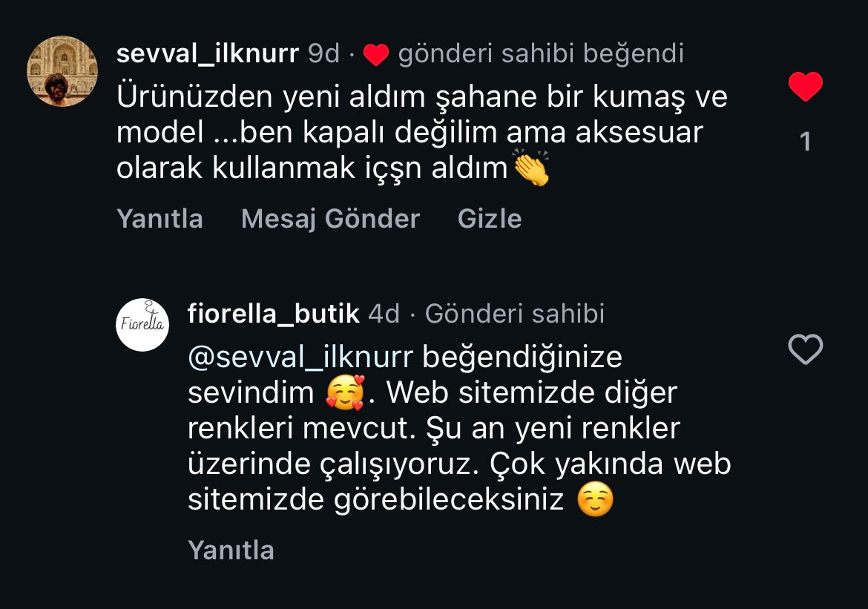Tap the sevval_ilknurr username
The height and width of the screenshot is (609, 868).
click(x=208, y=53)
